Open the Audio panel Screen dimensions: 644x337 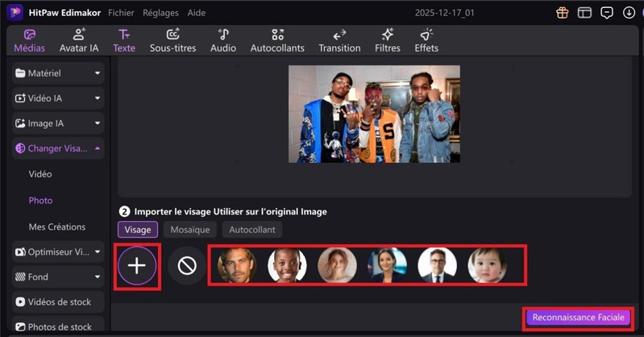[223, 40]
